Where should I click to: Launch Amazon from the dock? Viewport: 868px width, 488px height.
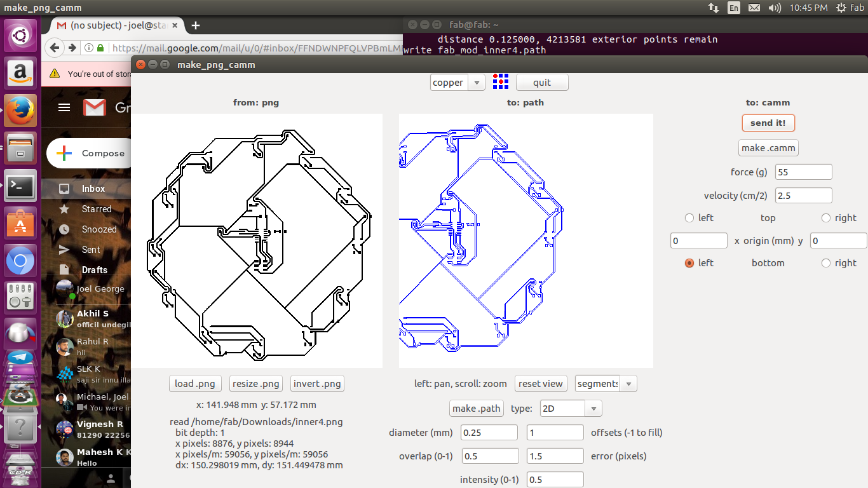pyautogui.click(x=20, y=72)
